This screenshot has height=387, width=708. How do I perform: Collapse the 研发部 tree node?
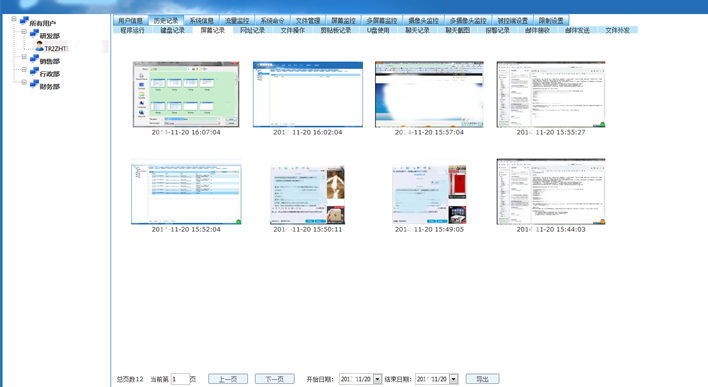pyautogui.click(x=24, y=32)
